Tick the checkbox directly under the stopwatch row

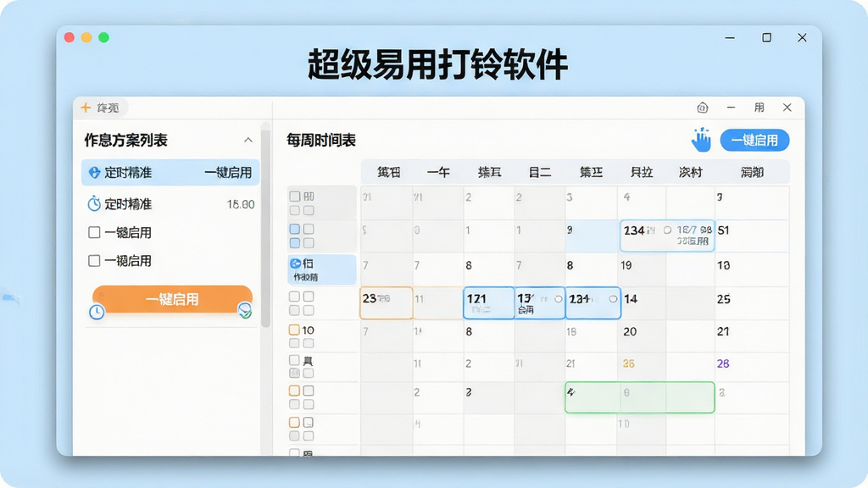point(94,232)
